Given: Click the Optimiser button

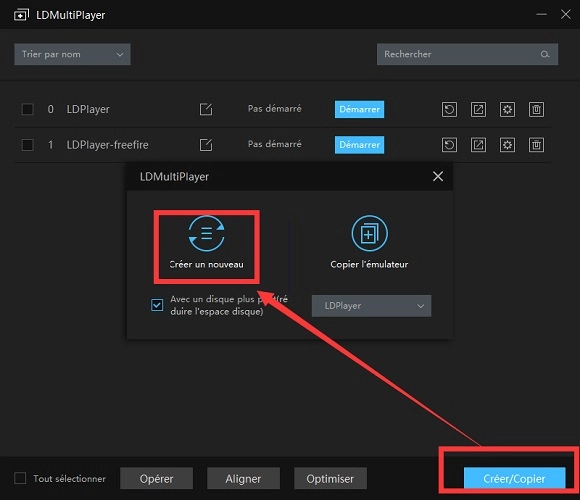Looking at the screenshot, I should point(330,479).
